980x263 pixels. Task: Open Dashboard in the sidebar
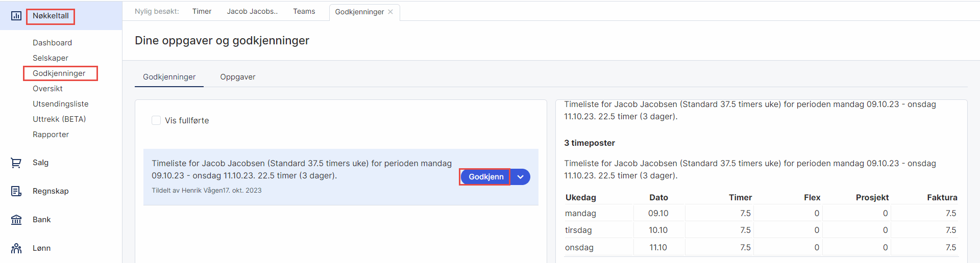coord(52,43)
